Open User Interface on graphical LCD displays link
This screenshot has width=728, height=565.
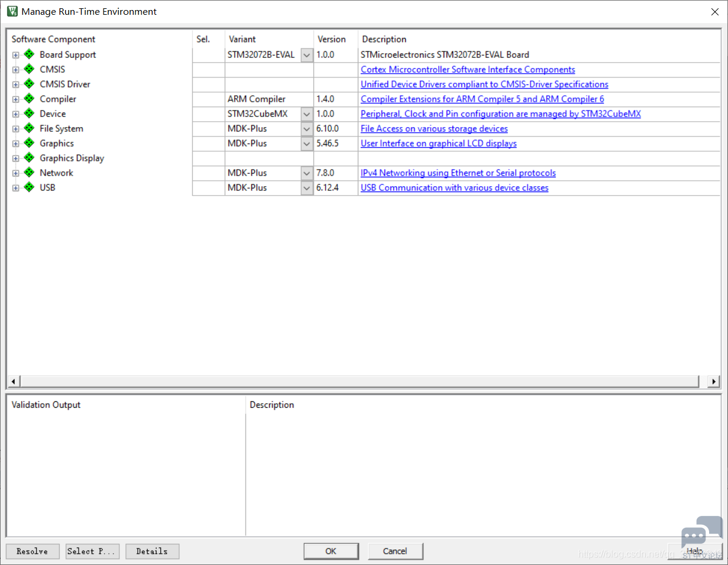click(x=439, y=144)
